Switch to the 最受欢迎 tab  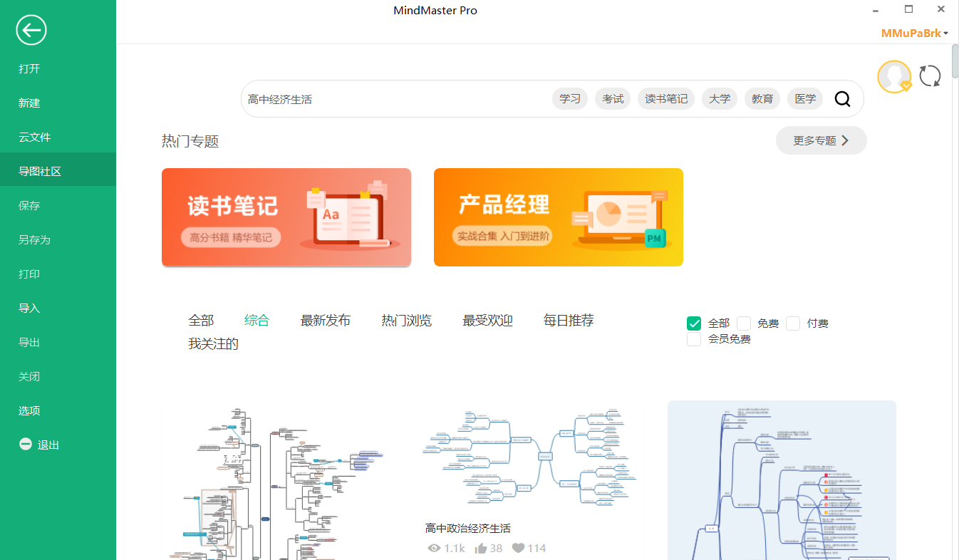[x=488, y=321]
